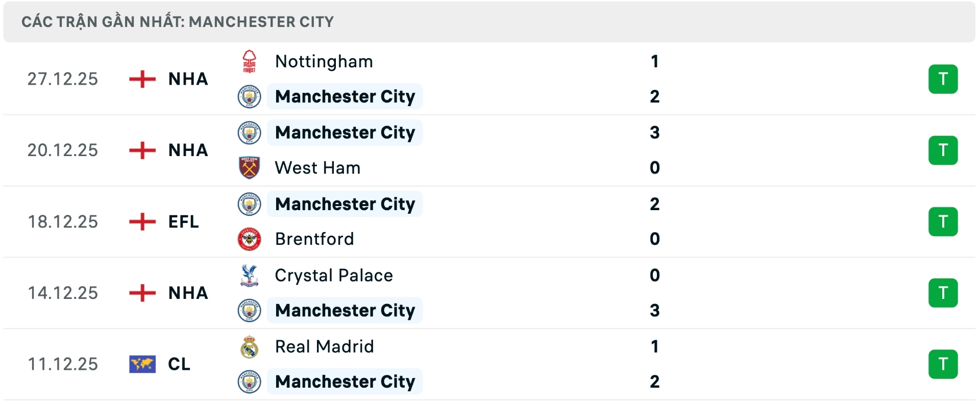Click the England flag next to EFL
This screenshot has height=404, width=980.
coord(142,221)
